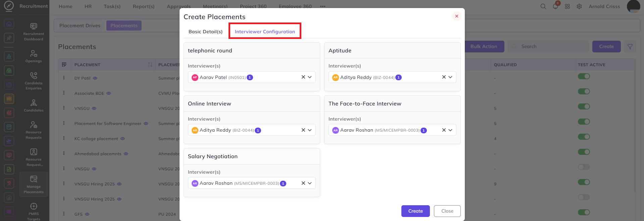Switch to Basic Detail(s) tab

click(x=205, y=32)
